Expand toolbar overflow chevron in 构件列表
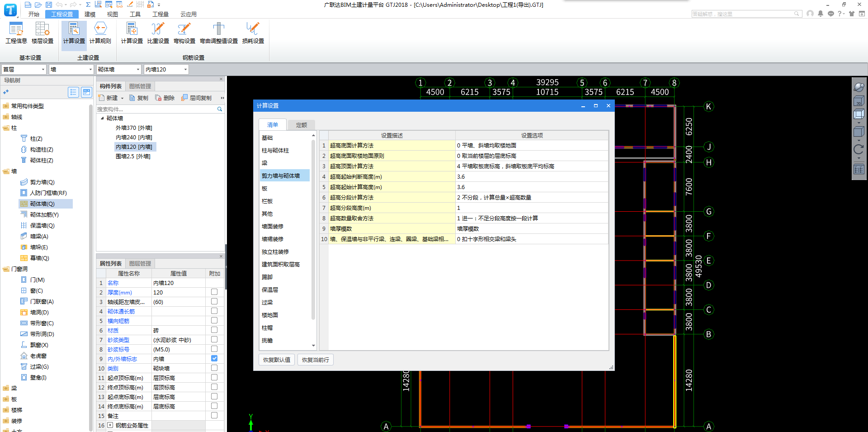 tap(222, 98)
